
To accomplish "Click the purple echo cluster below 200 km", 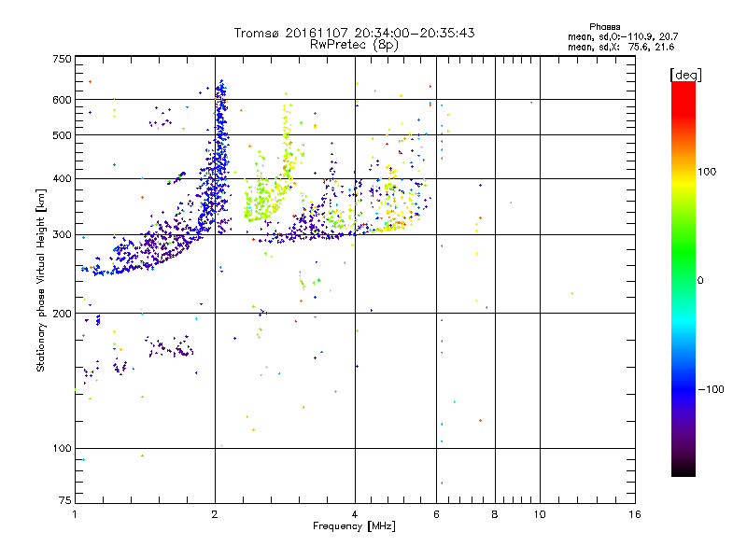I will [x=169, y=346].
